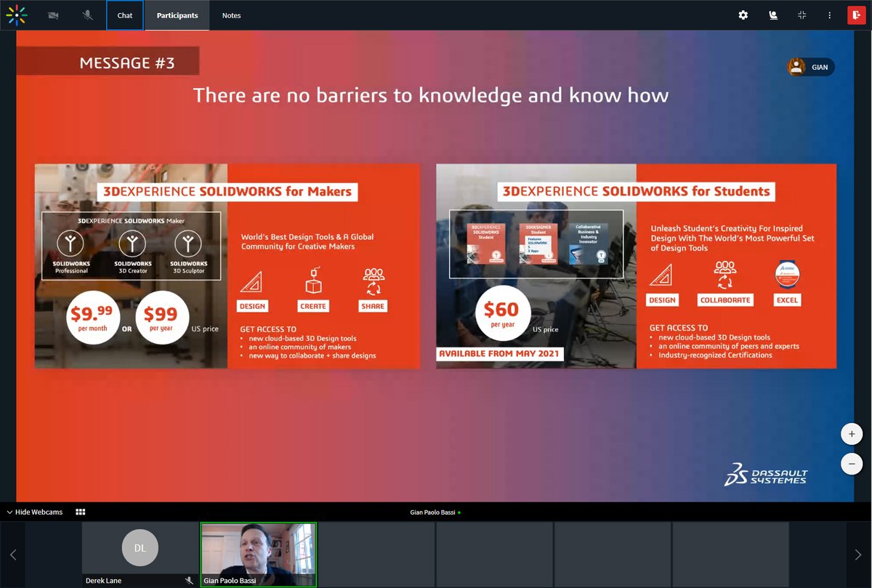Select Gian Paolo Bassi's video tile
This screenshot has width=872, height=588.
pyautogui.click(x=259, y=555)
